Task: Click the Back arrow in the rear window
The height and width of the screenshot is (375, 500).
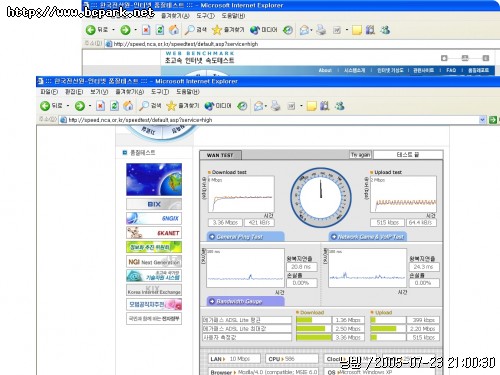Action: (91, 30)
